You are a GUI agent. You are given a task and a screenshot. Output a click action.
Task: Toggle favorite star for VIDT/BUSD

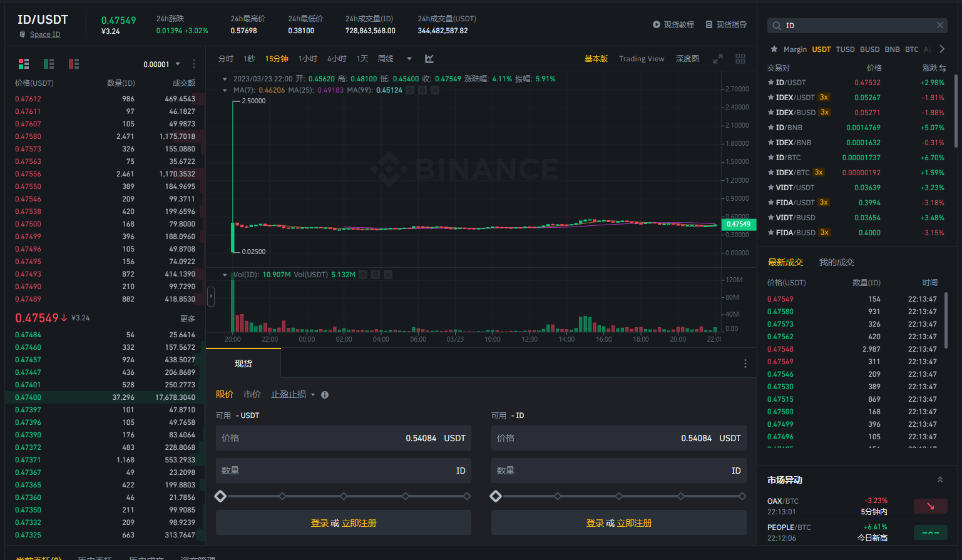coord(771,218)
